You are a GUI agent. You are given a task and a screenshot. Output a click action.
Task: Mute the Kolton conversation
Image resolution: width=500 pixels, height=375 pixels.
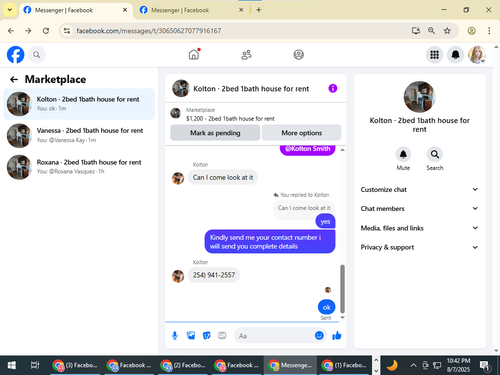coord(403,154)
